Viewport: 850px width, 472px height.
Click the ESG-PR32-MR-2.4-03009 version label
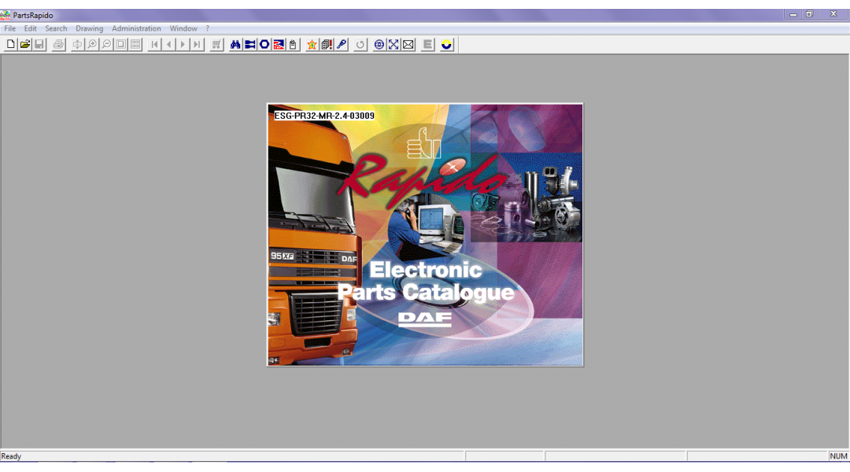click(324, 116)
